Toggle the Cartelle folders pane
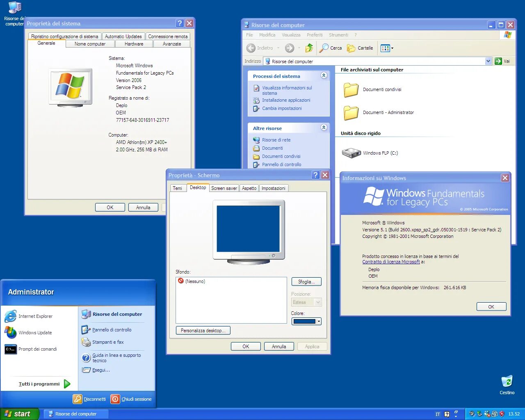This screenshot has width=525, height=420. pyautogui.click(x=360, y=48)
